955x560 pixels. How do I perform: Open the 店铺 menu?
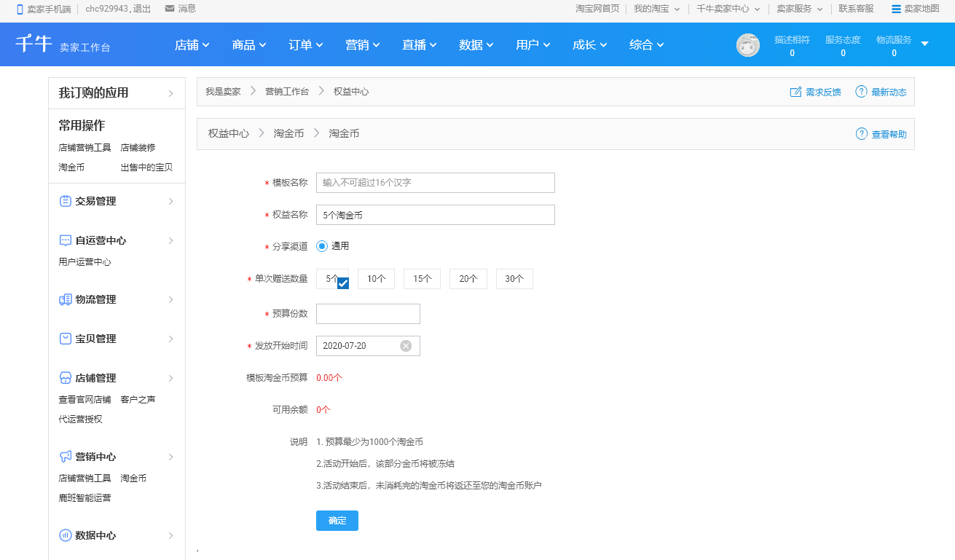192,44
